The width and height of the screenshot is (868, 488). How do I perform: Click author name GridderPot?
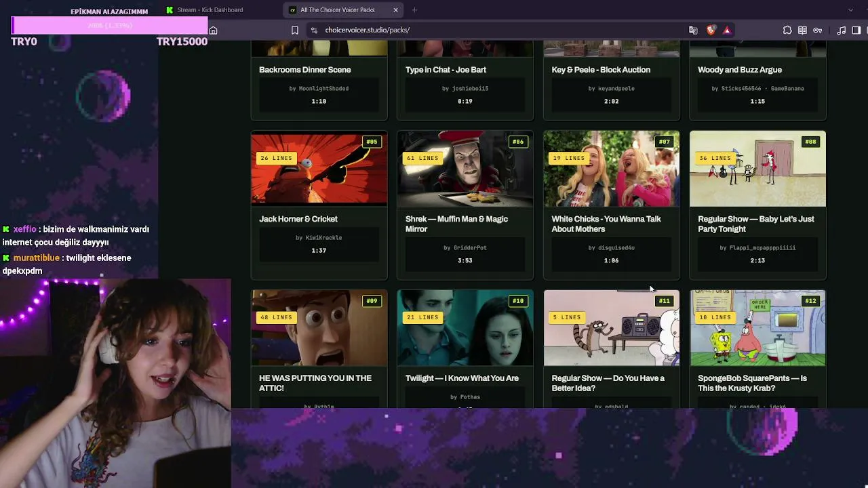[470, 247]
